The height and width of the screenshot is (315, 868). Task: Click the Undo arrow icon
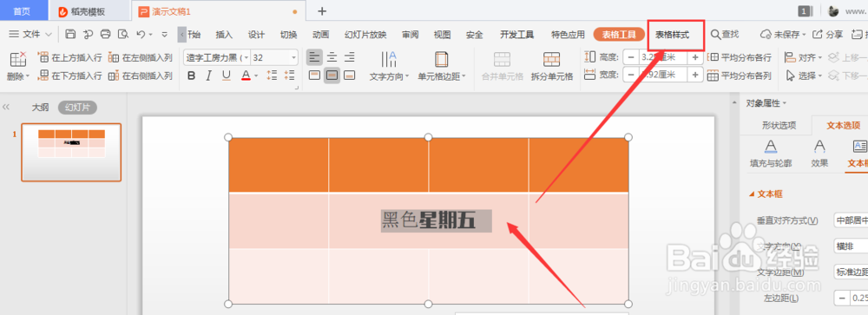point(141,35)
